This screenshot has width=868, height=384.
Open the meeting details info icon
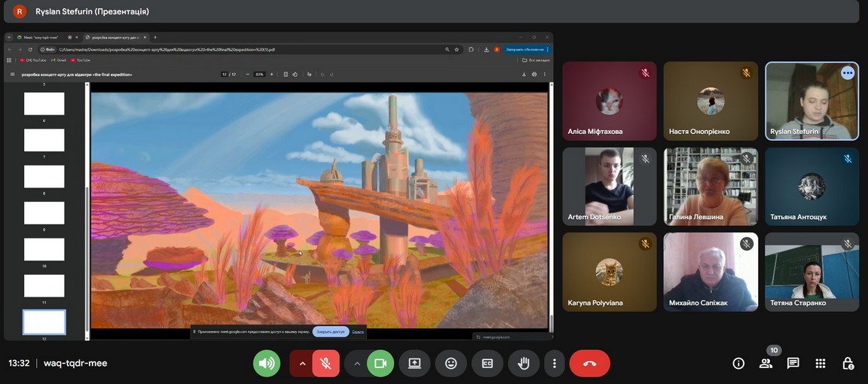point(738,364)
